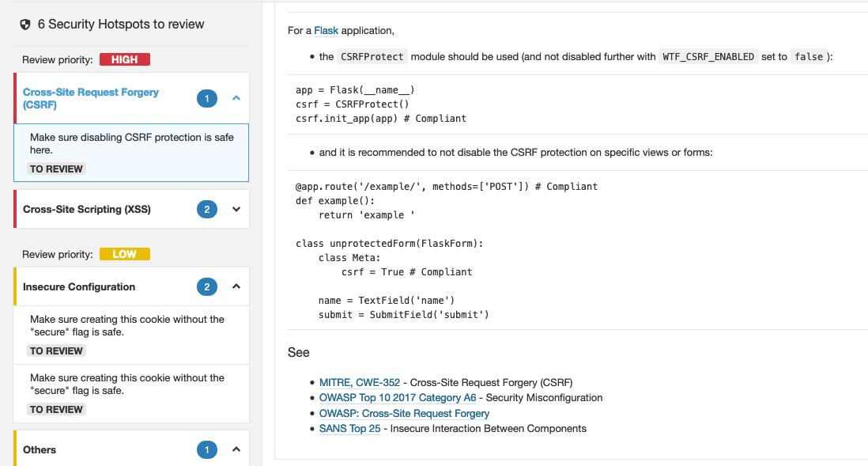The image size is (868, 466).
Task: Click the 'false' inline code label
Action: coord(809,56)
